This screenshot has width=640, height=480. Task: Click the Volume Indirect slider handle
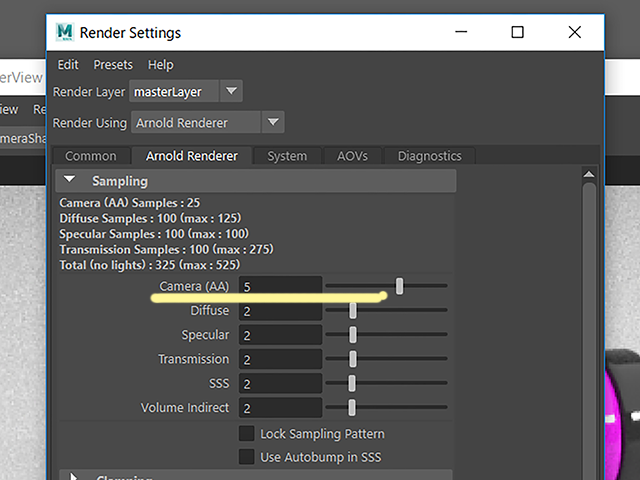coord(352,407)
